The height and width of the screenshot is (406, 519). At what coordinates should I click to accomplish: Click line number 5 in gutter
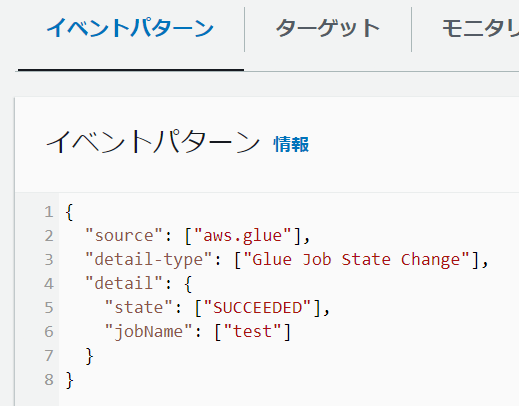(x=49, y=308)
